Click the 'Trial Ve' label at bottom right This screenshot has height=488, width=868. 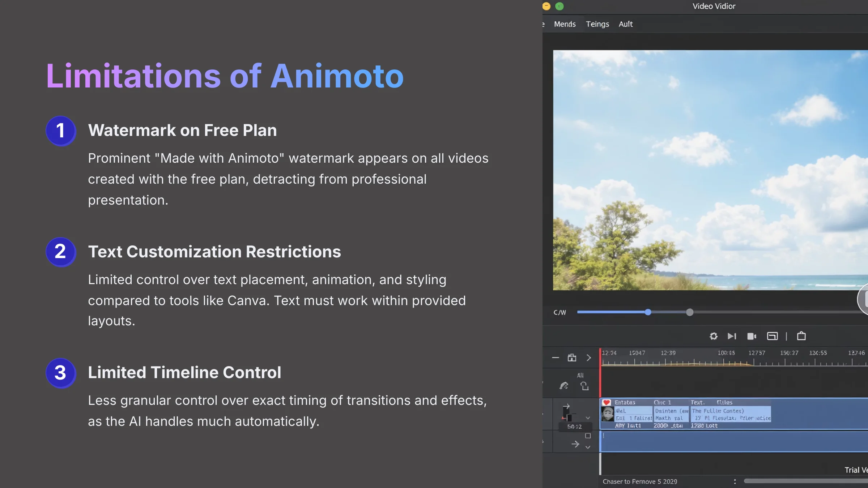coord(856,470)
